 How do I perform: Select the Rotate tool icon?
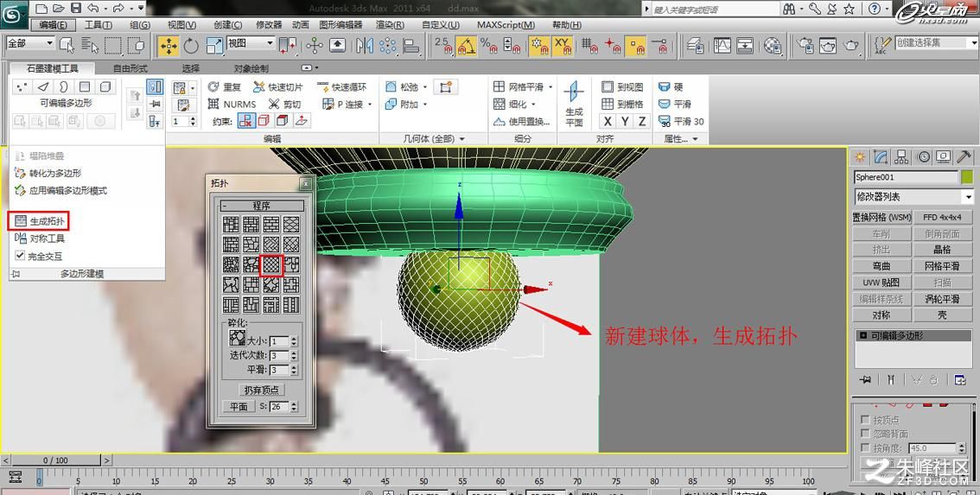click(191, 46)
